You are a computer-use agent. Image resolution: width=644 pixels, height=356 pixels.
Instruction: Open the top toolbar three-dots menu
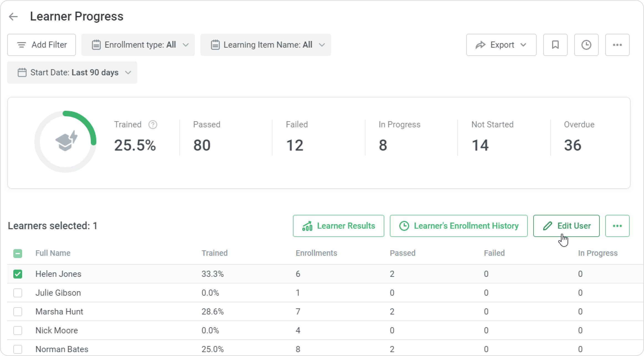pos(617,45)
